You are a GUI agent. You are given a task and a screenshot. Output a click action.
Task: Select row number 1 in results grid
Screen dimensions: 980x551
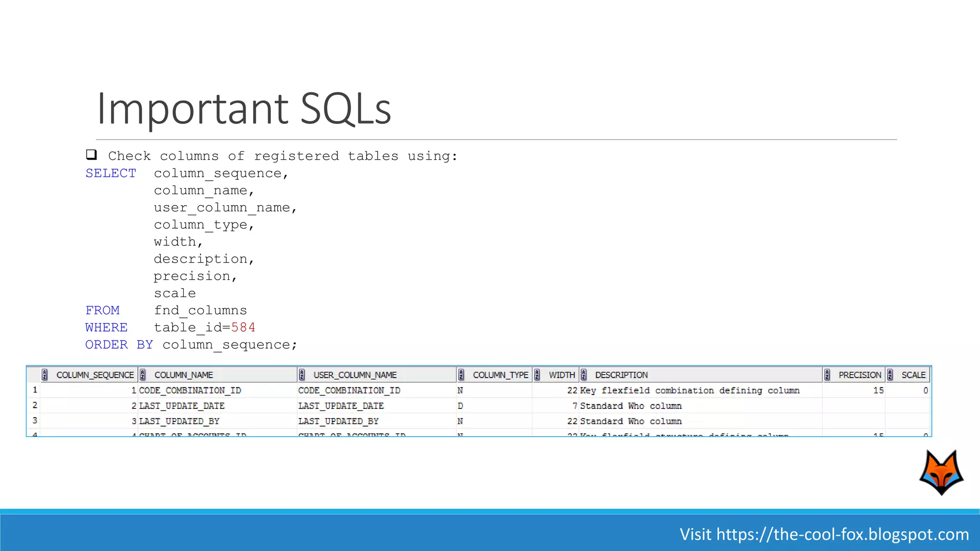point(34,390)
